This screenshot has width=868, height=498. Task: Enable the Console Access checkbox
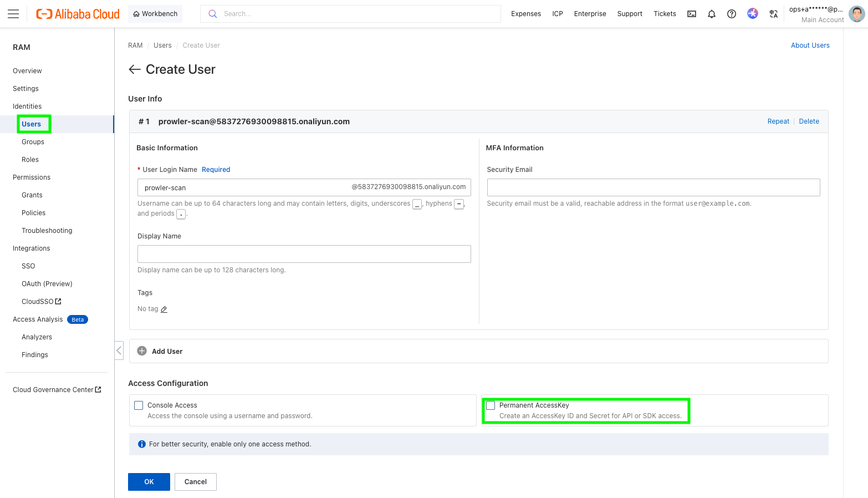(138, 405)
